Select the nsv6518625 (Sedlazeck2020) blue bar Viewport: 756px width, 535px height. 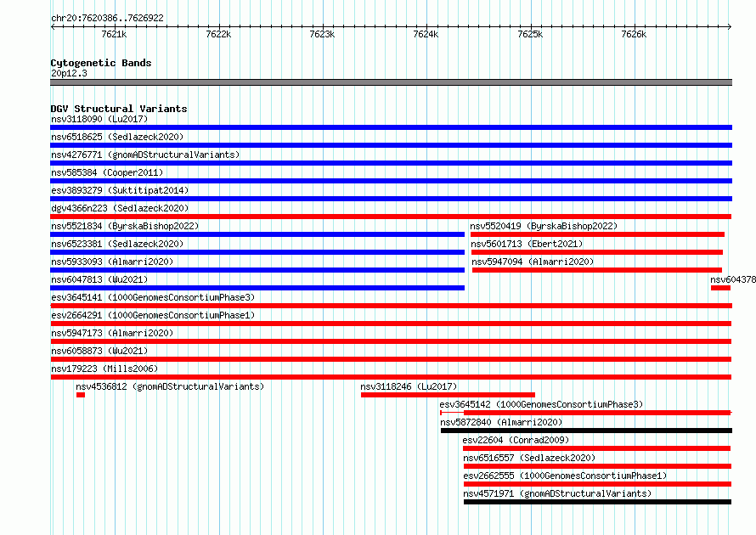(x=391, y=145)
